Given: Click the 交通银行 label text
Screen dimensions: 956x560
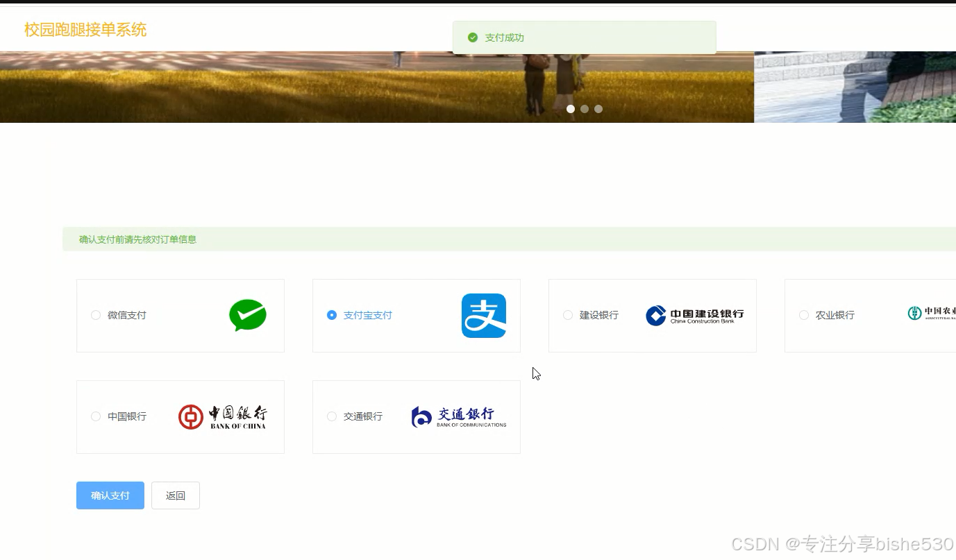Looking at the screenshot, I should pos(363,416).
